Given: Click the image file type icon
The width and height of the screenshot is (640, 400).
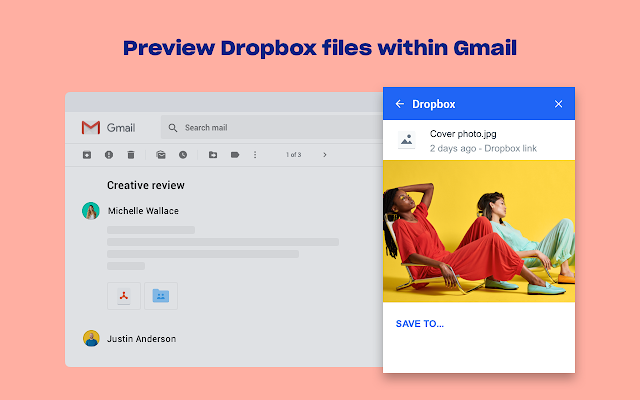Looking at the screenshot, I should pos(407,140).
